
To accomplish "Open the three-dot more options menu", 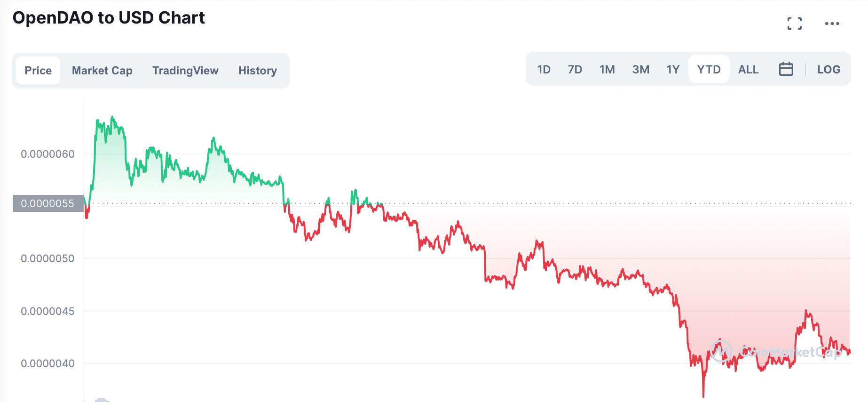I will point(832,24).
